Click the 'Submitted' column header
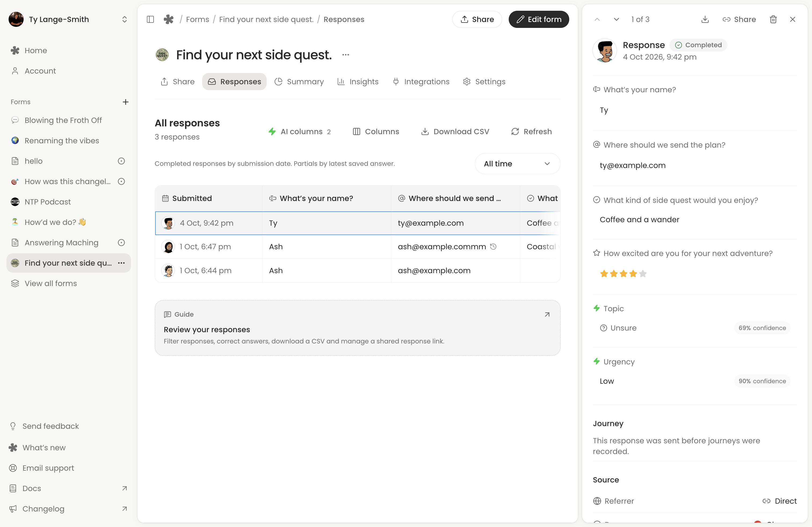Image resolution: width=812 pixels, height=527 pixels. pyautogui.click(x=209, y=198)
